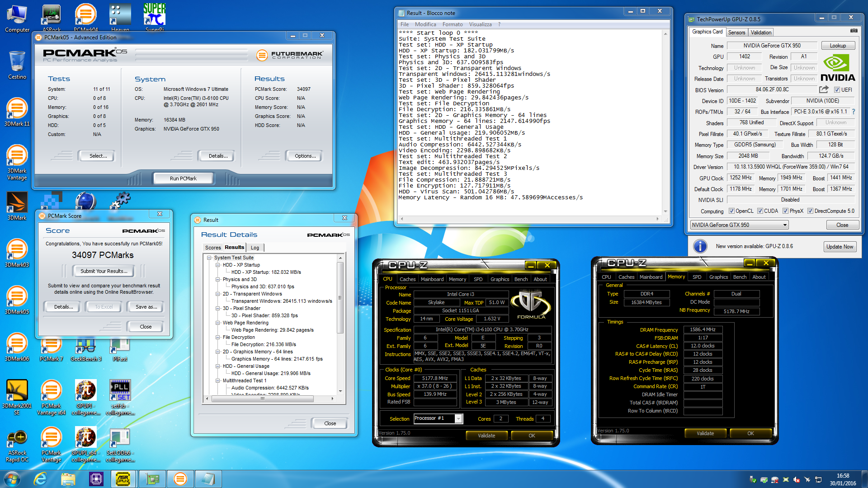Click the ASRock CPU-Z taskbar icon
The width and height of the screenshot is (868, 488).
(x=123, y=479)
